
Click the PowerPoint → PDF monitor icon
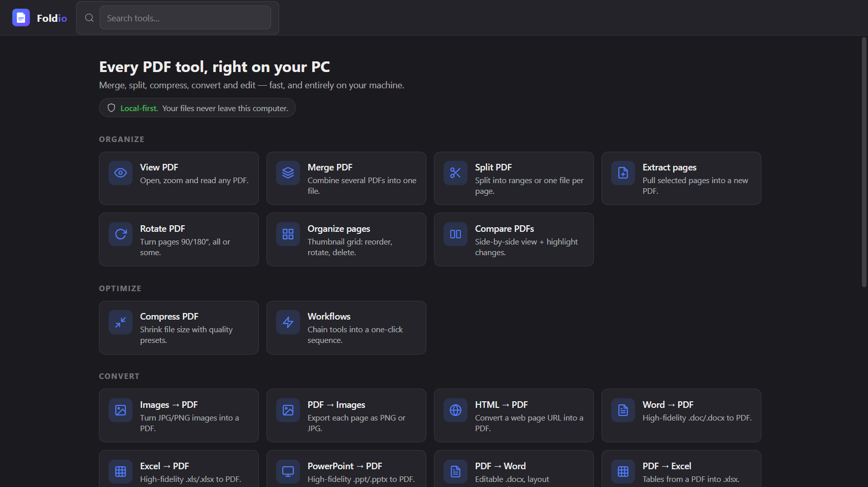click(288, 472)
